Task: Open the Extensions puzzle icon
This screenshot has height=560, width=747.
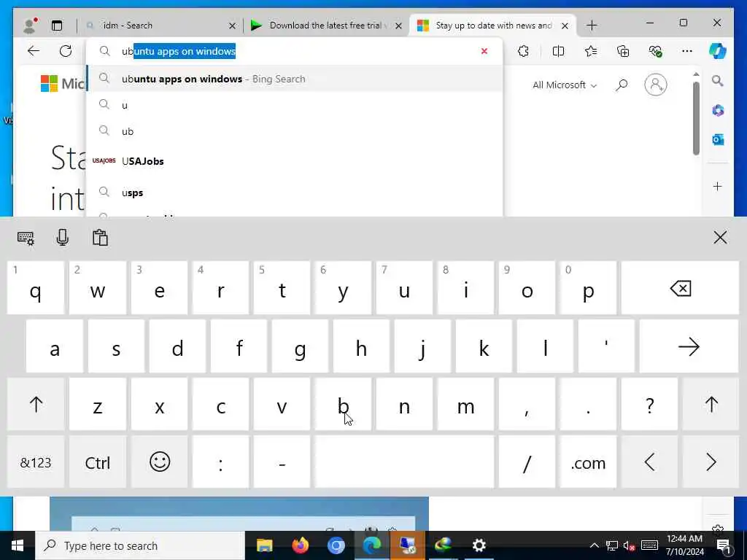Action: pos(523,51)
